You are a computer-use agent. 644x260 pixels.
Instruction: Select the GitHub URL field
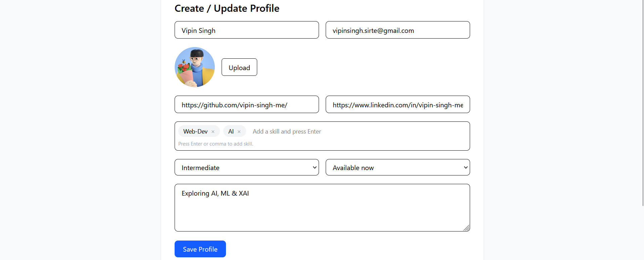(246, 105)
